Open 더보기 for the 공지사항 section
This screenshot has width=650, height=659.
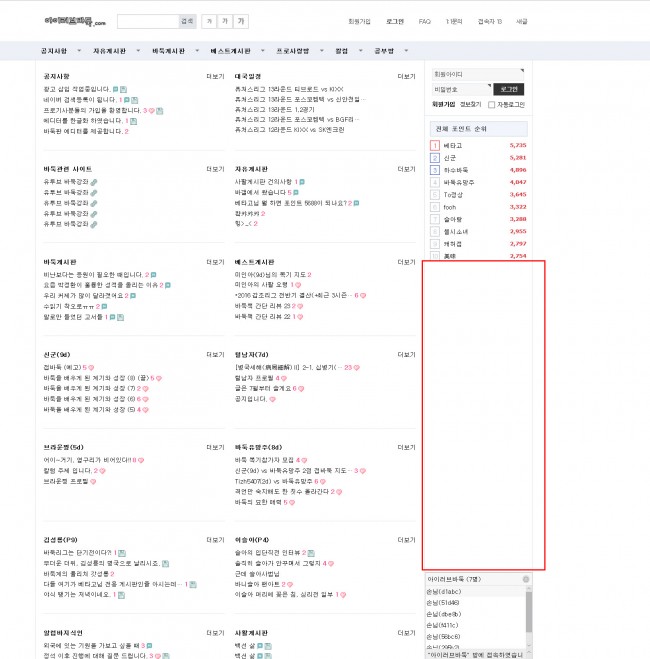click(215, 76)
